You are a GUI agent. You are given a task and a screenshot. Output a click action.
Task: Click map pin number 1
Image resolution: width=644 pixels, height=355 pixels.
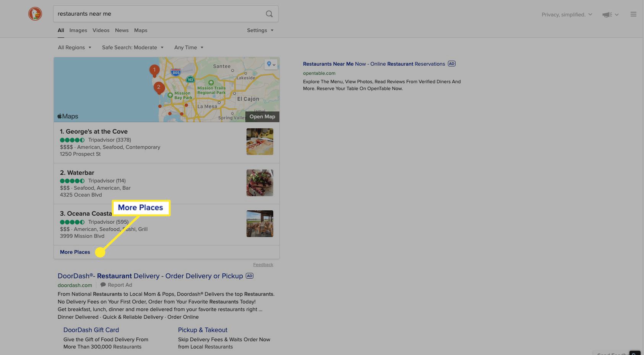pos(154,71)
